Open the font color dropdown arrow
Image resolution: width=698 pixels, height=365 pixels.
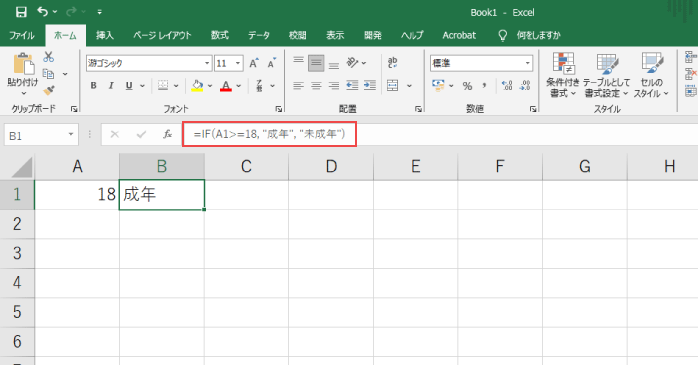(239, 85)
